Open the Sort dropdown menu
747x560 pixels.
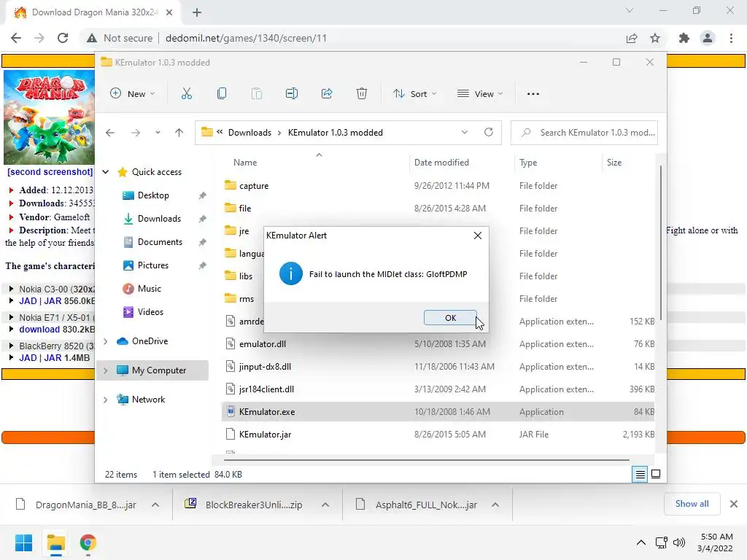[x=414, y=94]
